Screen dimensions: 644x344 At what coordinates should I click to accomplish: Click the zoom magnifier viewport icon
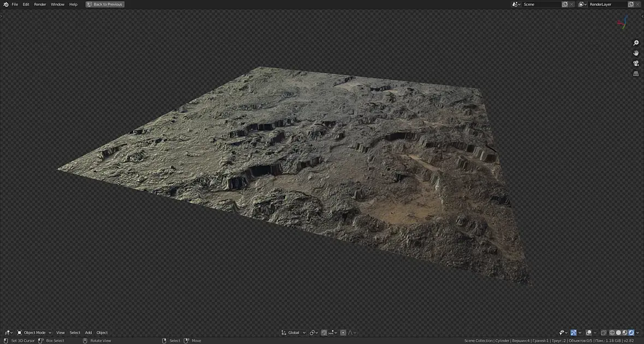pyautogui.click(x=636, y=43)
